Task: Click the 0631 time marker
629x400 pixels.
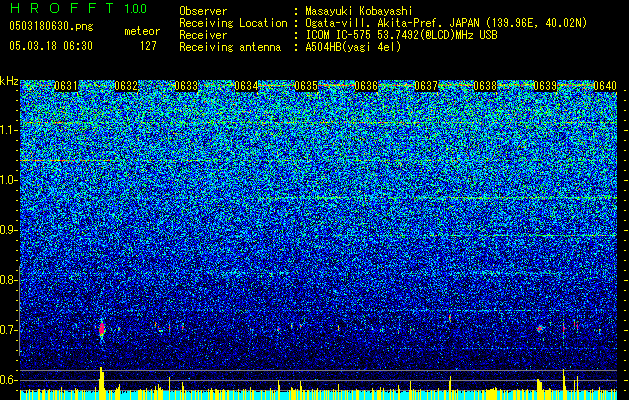Action: point(66,86)
